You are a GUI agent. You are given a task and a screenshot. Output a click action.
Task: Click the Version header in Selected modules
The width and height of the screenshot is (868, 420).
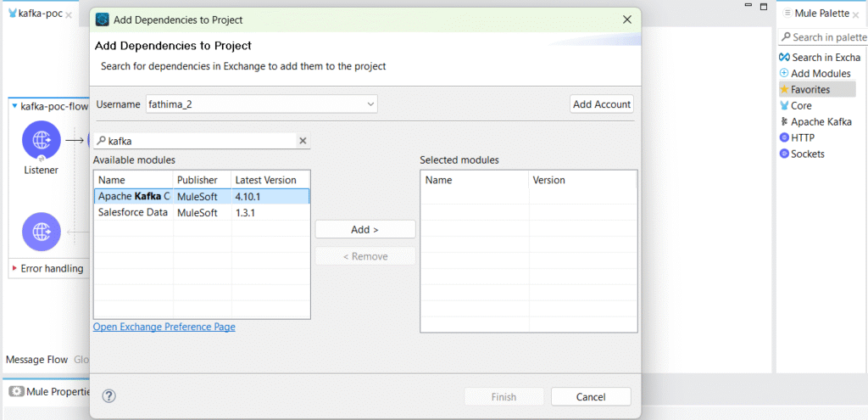582,180
